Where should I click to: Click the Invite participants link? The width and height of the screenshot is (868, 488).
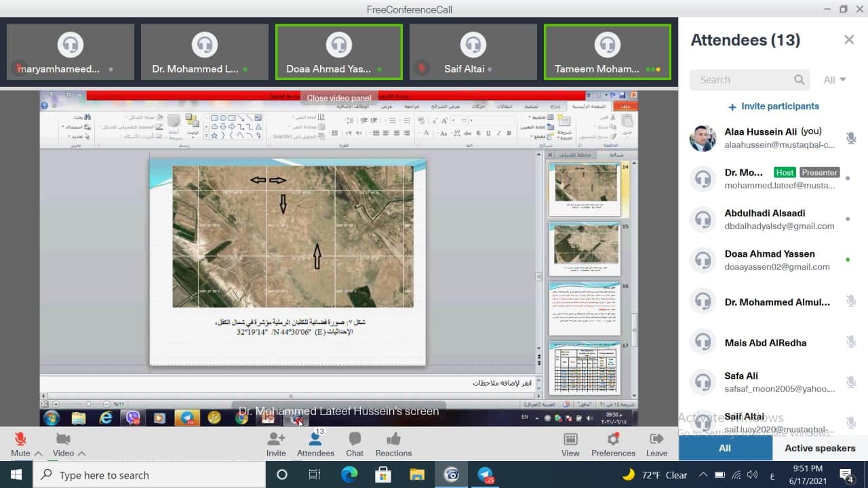[x=774, y=106]
